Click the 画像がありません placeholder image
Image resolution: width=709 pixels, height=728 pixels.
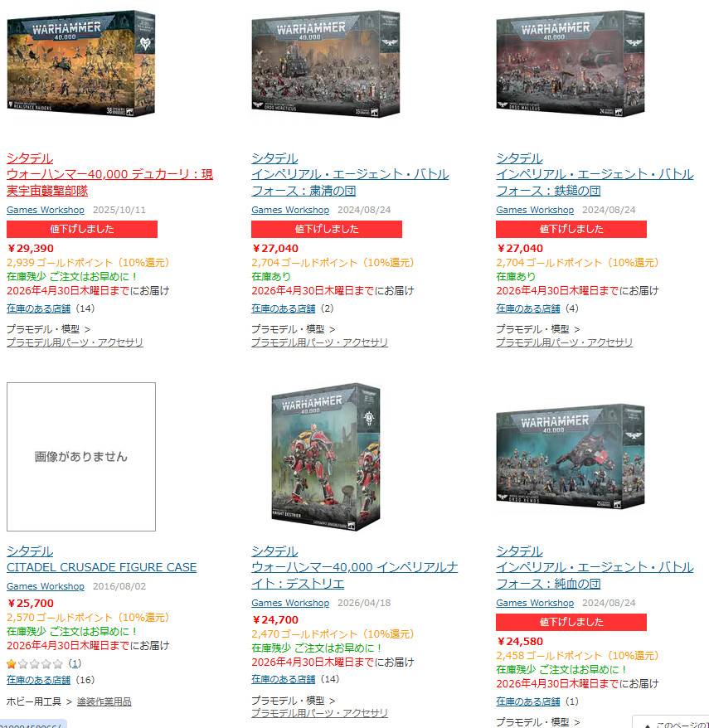tap(81, 457)
